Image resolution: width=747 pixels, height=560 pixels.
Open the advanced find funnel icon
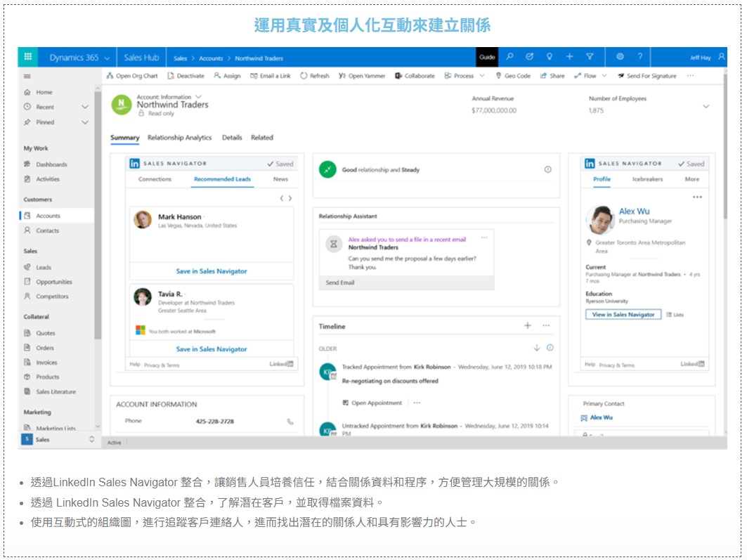(x=590, y=57)
